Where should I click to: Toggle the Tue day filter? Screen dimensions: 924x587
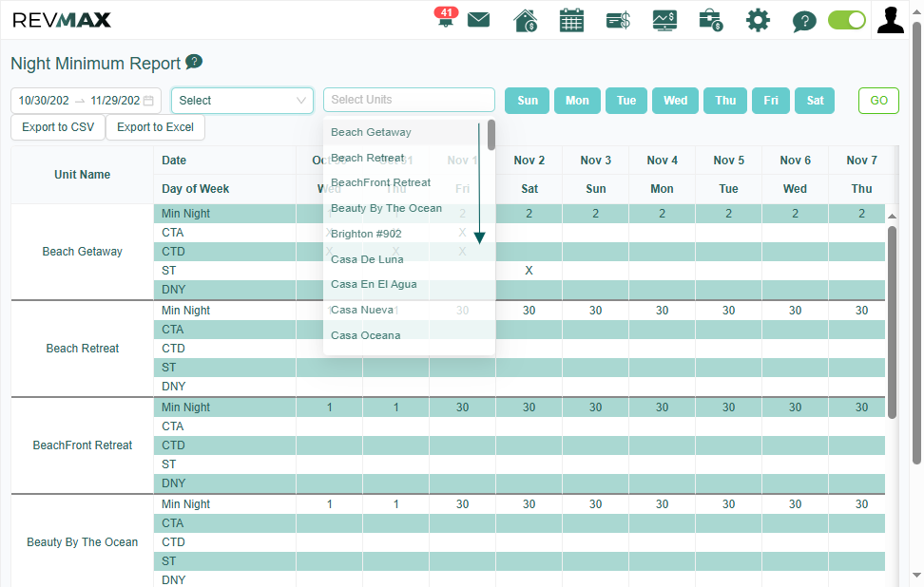click(626, 101)
